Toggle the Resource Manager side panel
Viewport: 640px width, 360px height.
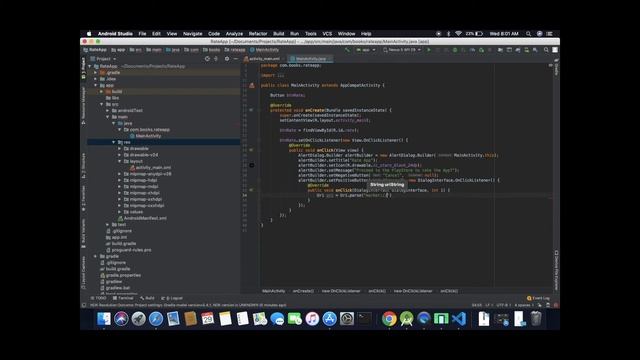pyautogui.click(x=84, y=105)
